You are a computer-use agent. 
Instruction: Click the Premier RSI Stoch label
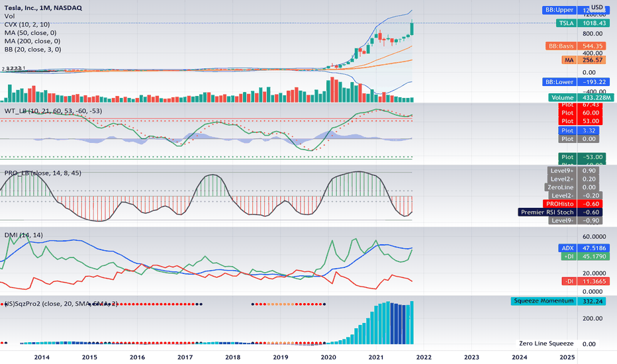560,212
